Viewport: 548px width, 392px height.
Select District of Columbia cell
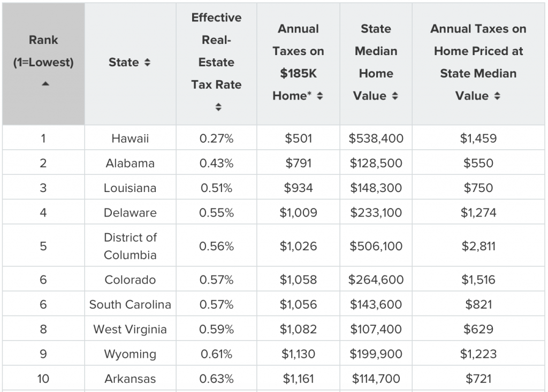point(131,245)
